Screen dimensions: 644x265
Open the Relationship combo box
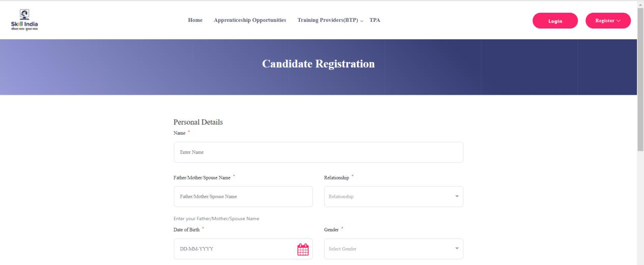click(387, 197)
